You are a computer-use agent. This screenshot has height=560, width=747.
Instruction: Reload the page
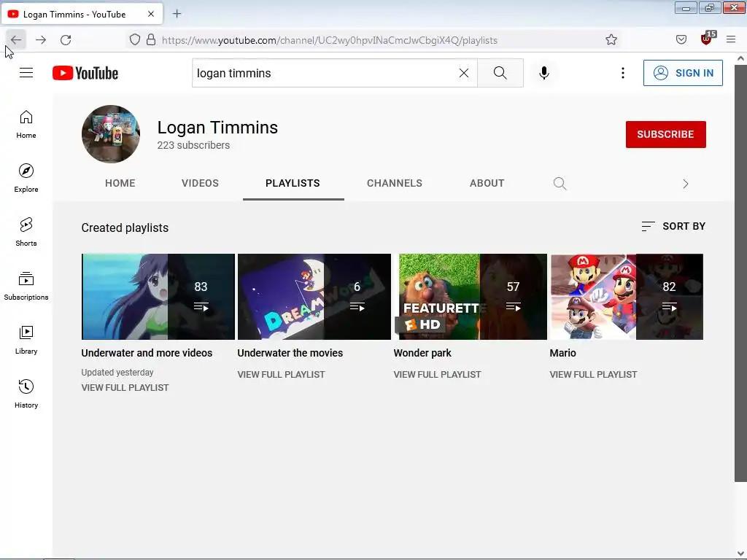[66, 40]
